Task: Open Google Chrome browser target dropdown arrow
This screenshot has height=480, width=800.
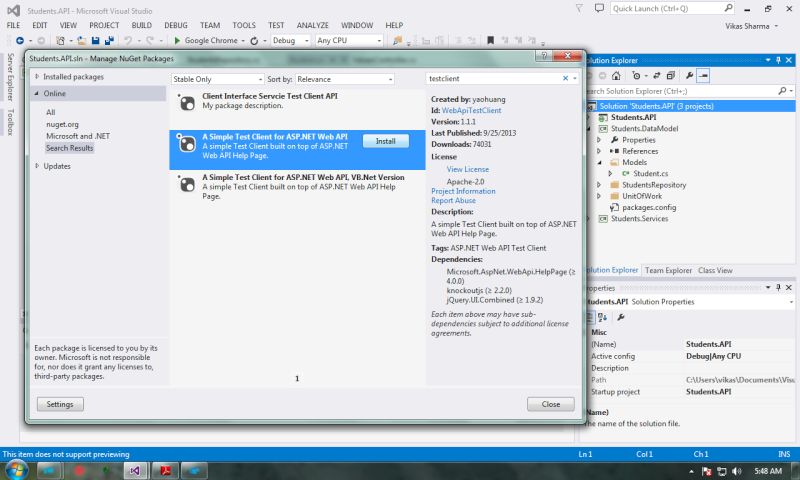Action: pyautogui.click(x=243, y=41)
